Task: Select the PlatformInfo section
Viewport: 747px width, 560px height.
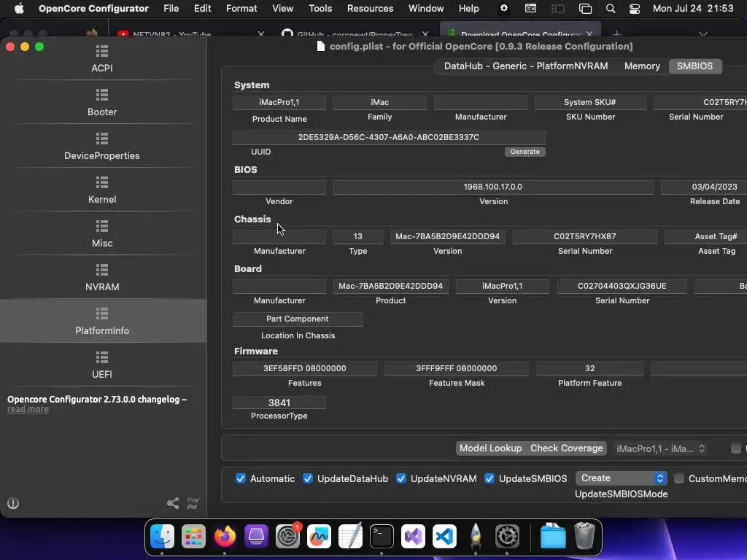Action: [x=102, y=321]
